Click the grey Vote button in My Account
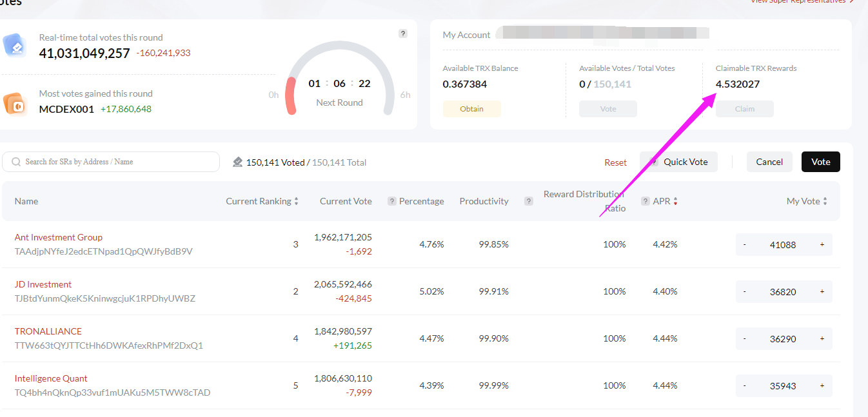868x417 pixels. click(x=608, y=109)
